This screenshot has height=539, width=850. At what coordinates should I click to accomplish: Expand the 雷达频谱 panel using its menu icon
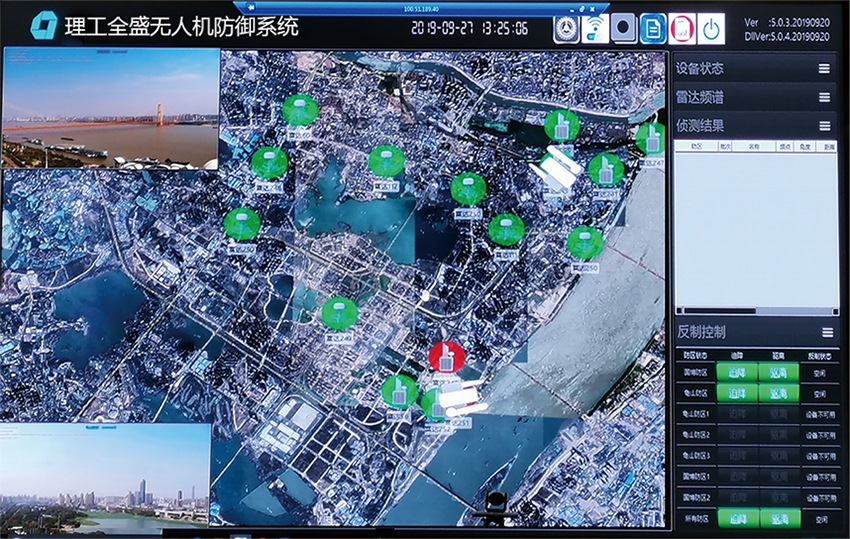tap(824, 97)
